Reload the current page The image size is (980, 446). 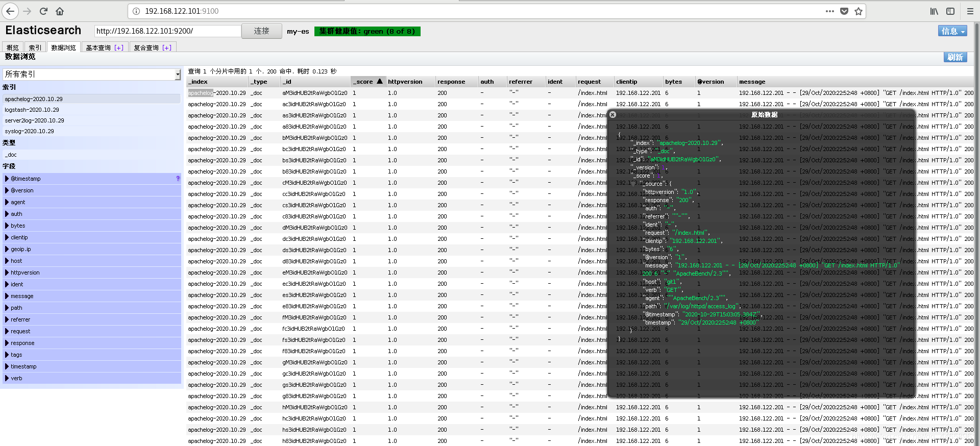tap(43, 11)
